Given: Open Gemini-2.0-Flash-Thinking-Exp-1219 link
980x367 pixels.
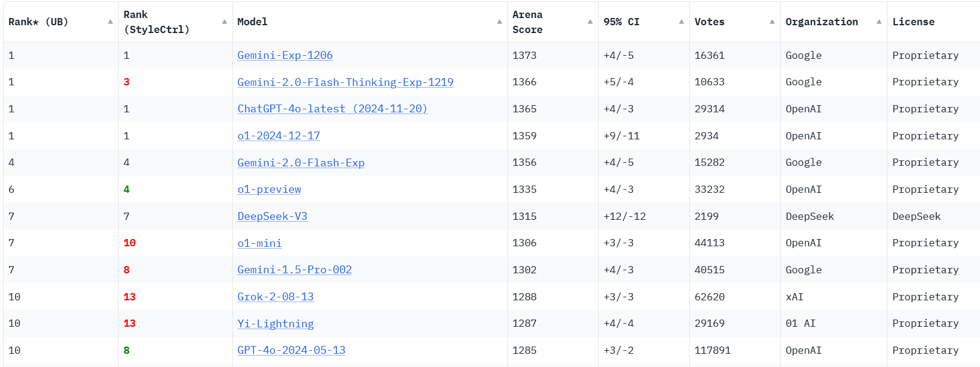Looking at the screenshot, I should coord(345,82).
